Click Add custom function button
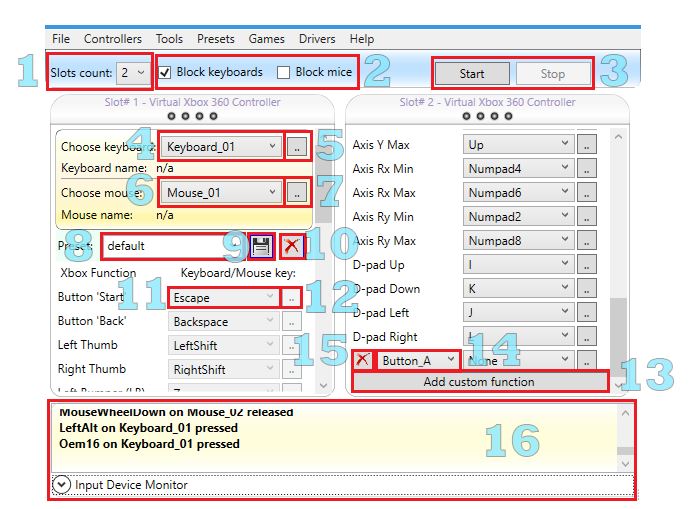 click(479, 381)
